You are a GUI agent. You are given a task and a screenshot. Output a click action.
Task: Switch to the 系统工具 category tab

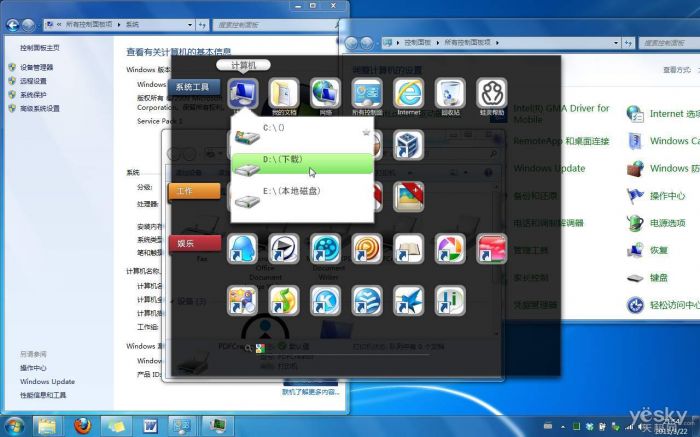click(x=194, y=87)
